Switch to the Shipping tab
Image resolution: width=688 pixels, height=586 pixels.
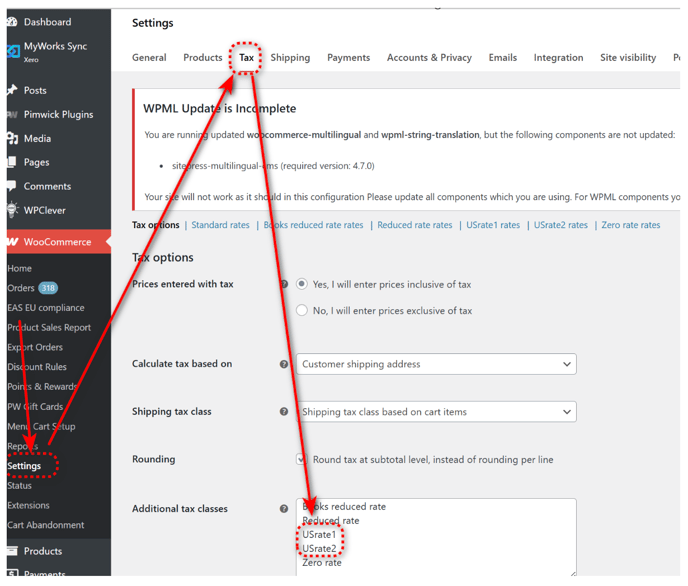click(x=290, y=58)
